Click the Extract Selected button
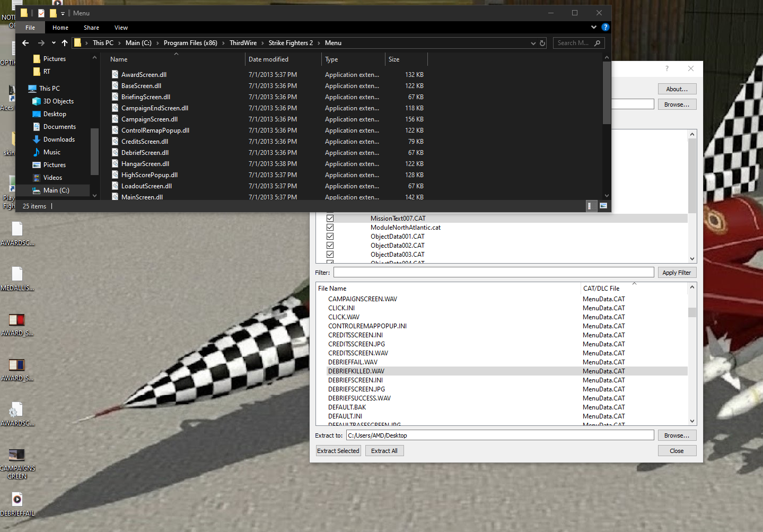This screenshot has height=532, width=763. [x=338, y=451]
